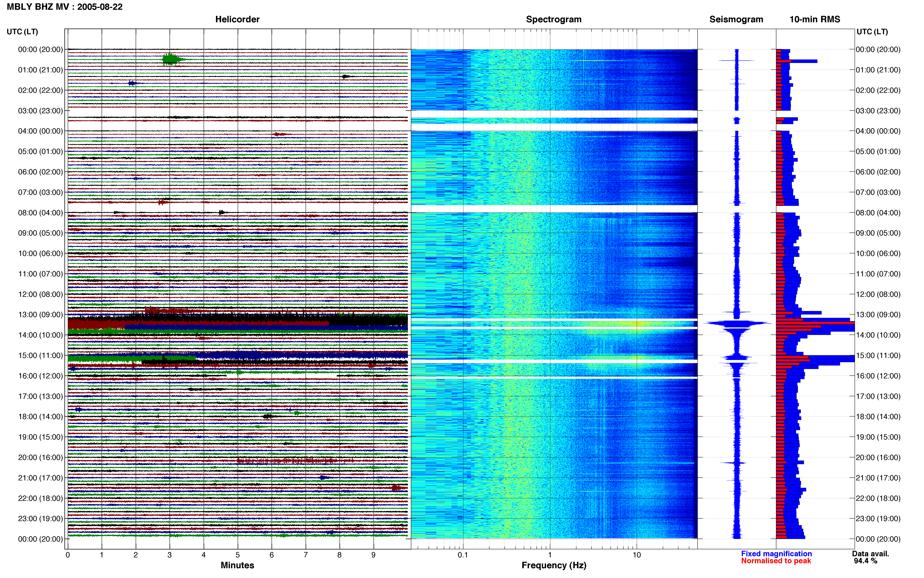Click the blue 'Fixed magnification' legend text
Image resolution: width=924 pixels, height=578 pixels.
click(776, 554)
